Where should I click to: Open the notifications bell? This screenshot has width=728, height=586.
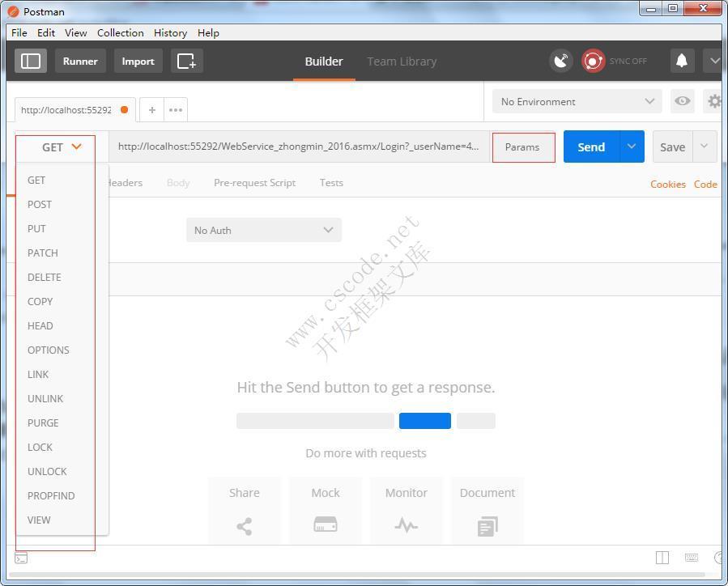682,61
